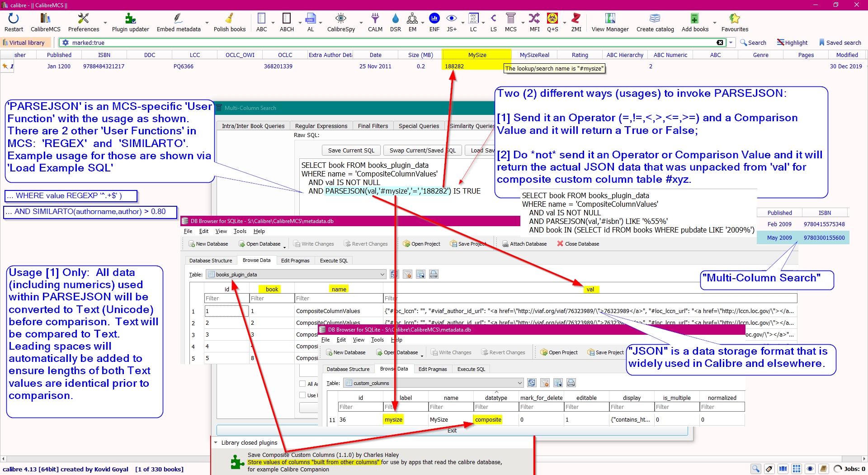The width and height of the screenshot is (868, 475).
Task: Open the books_plugin_data table dropdown
Action: click(x=382, y=275)
